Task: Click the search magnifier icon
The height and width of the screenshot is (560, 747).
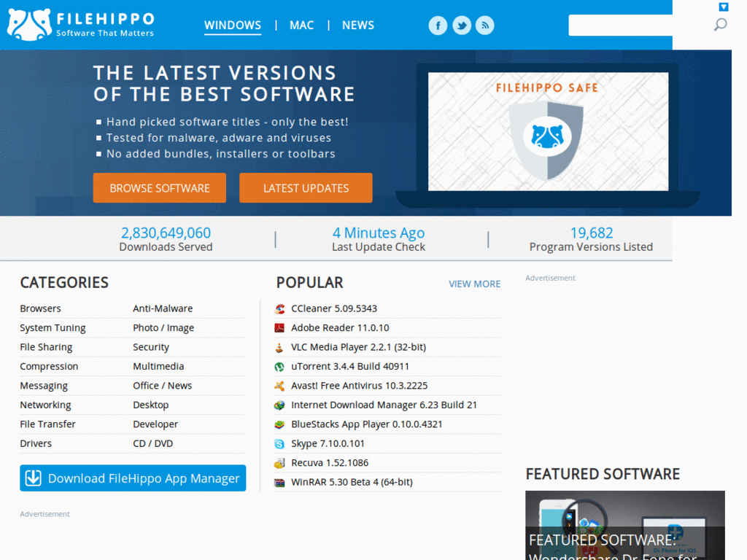Action: [x=720, y=25]
